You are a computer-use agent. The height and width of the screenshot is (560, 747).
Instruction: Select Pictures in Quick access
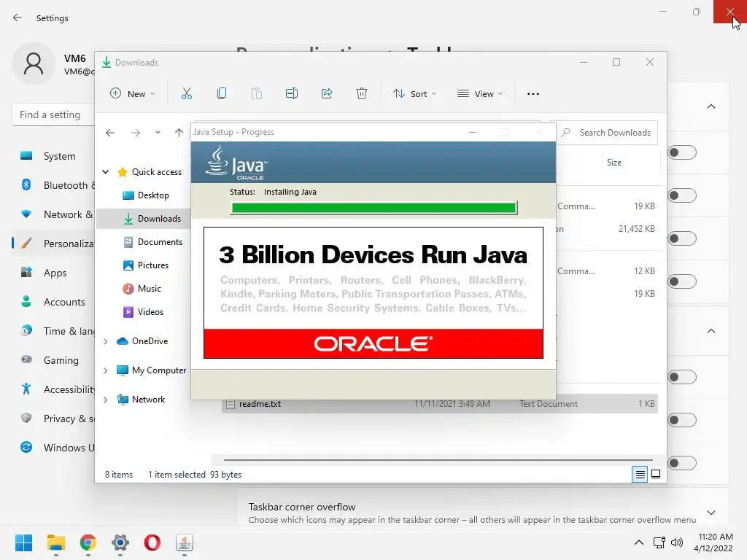146,265
